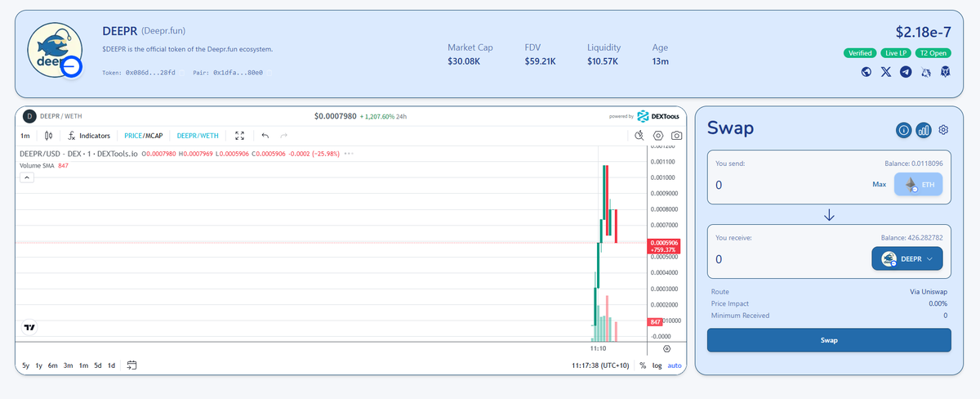
Task: Take a chart snapshot with camera icon
Action: (676, 136)
